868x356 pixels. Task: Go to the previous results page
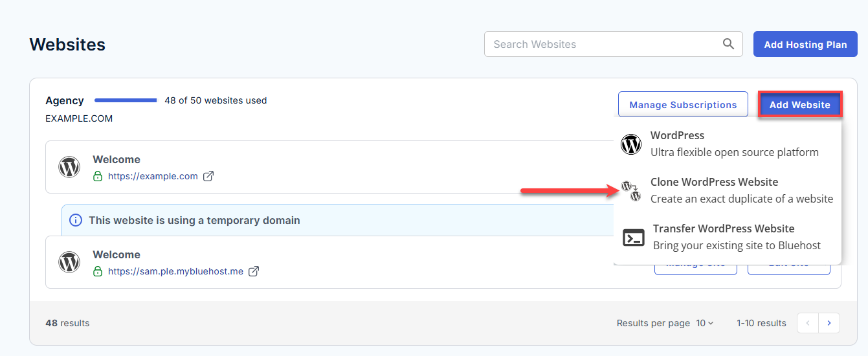tap(808, 323)
